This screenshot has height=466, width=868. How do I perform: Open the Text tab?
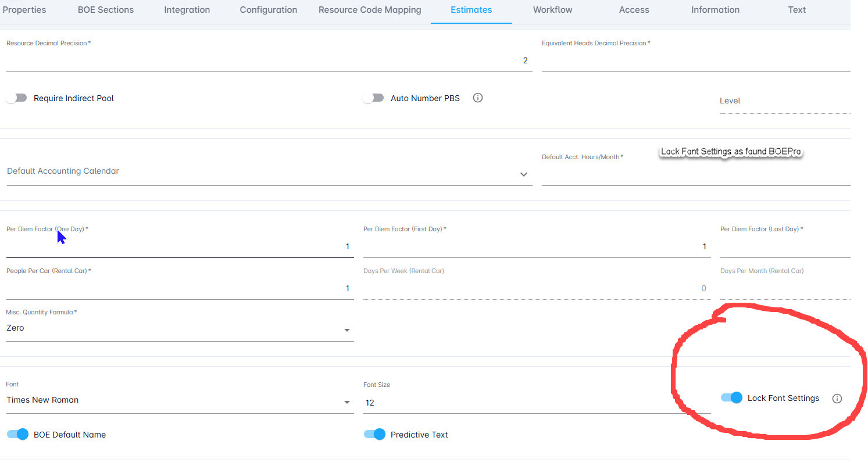coord(797,10)
